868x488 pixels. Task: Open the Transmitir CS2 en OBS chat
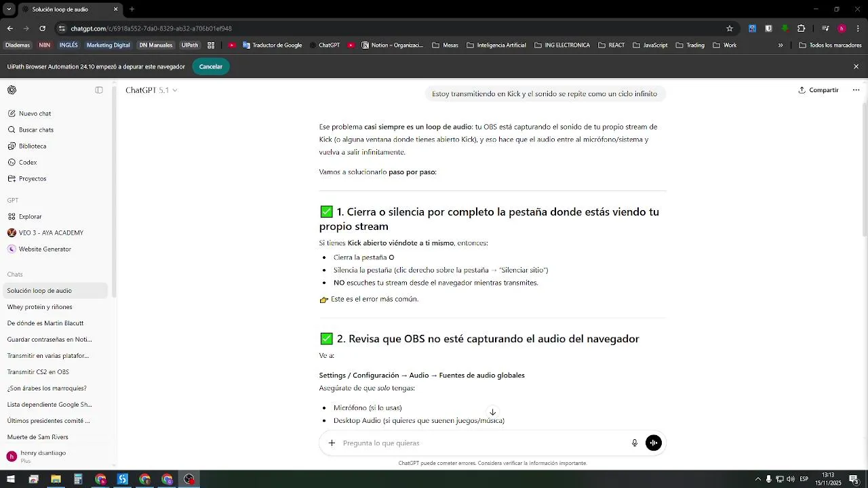click(54, 372)
